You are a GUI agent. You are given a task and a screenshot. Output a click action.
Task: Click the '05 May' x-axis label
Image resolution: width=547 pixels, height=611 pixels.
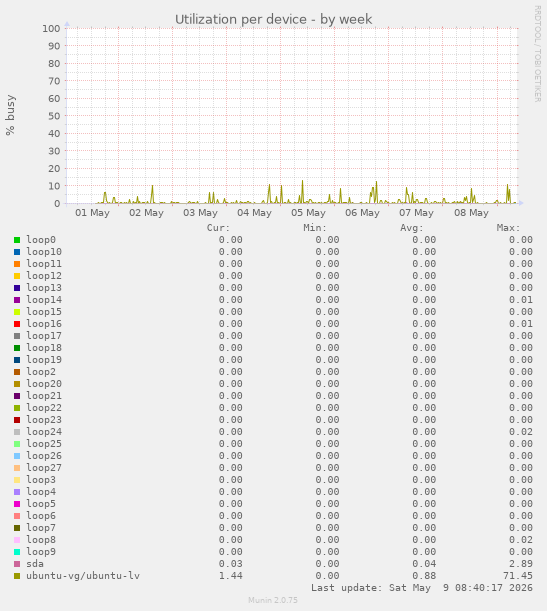pos(308,213)
